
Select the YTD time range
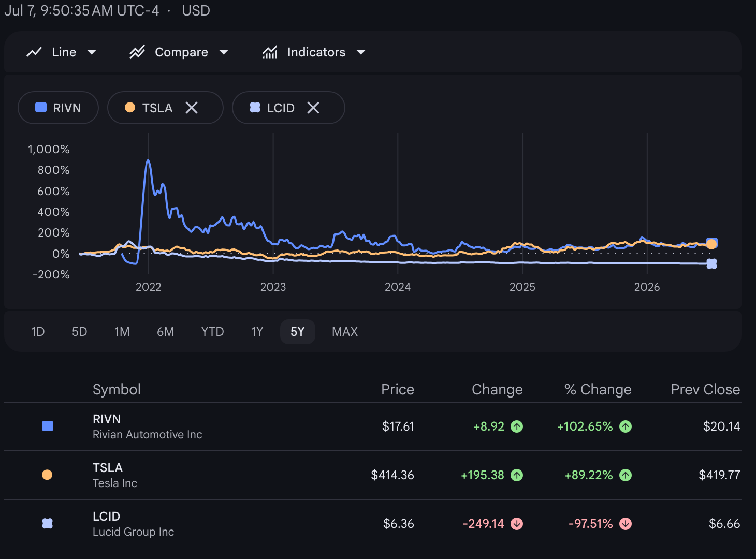pos(213,332)
